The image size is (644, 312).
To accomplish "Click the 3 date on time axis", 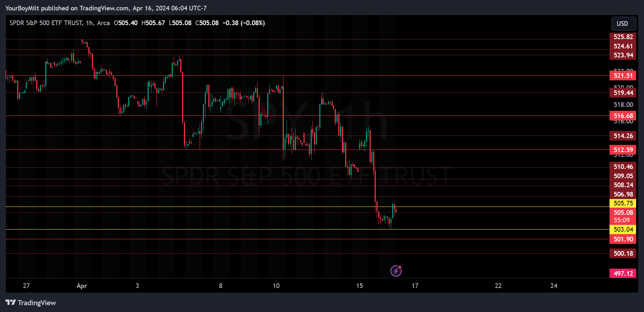I will tap(137, 286).
